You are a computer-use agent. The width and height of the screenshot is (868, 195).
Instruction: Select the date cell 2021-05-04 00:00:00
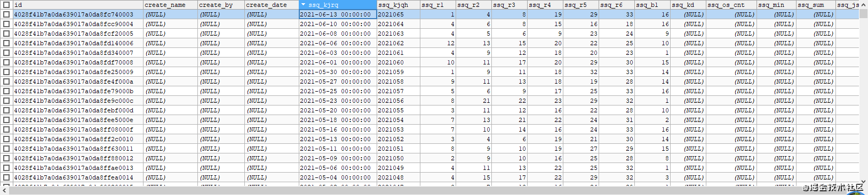pos(338,177)
